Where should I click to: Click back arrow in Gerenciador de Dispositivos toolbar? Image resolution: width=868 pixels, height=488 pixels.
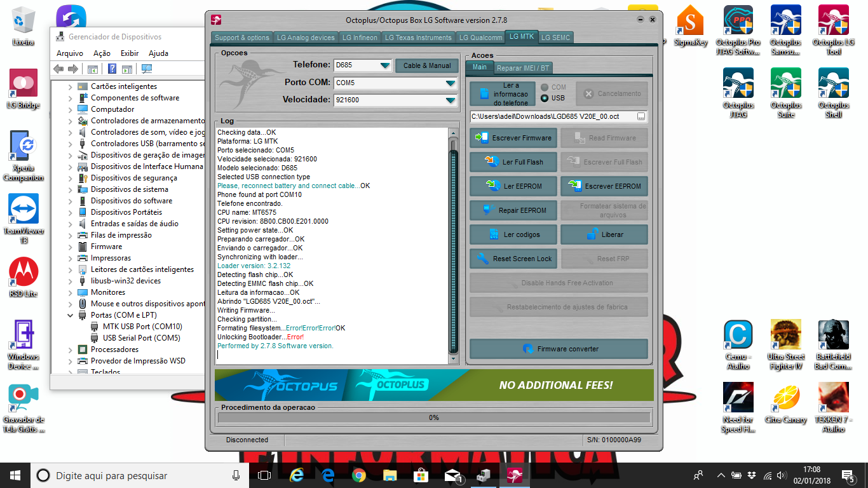click(x=59, y=69)
